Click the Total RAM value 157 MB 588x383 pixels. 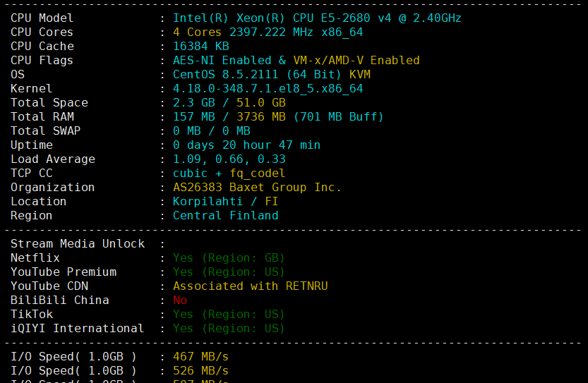[194, 117]
